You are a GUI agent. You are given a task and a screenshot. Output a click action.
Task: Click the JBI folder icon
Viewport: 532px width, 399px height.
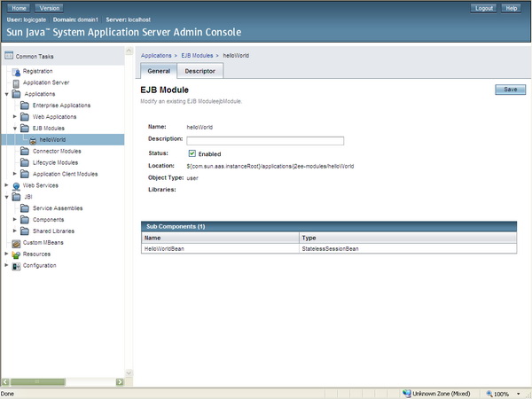click(16, 197)
